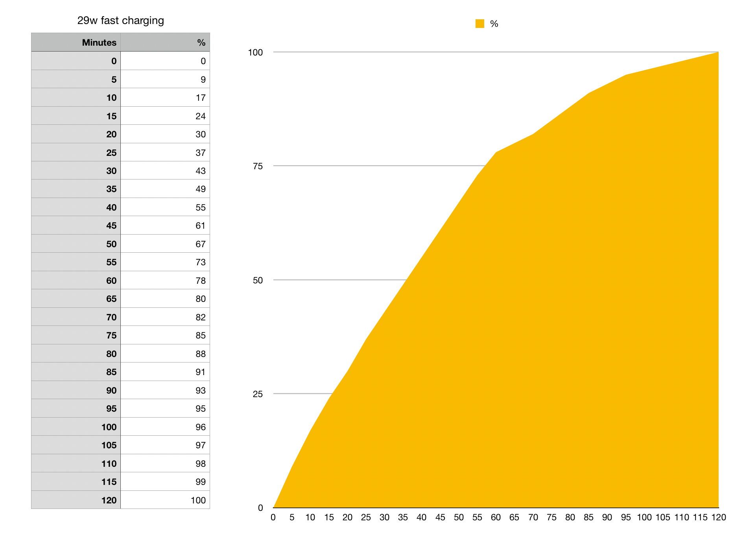Click the x-axis label 60
Image resolution: width=756 pixels, height=553 pixels.
pyautogui.click(x=496, y=518)
